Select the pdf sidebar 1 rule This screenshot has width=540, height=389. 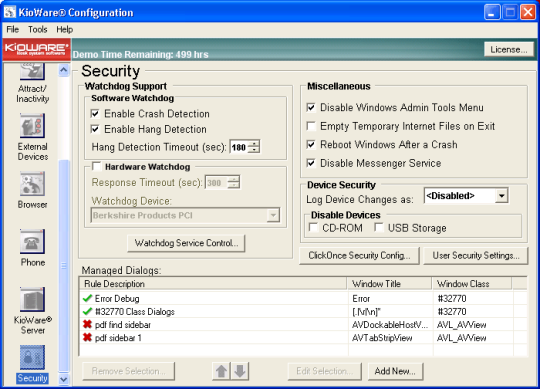(303, 337)
